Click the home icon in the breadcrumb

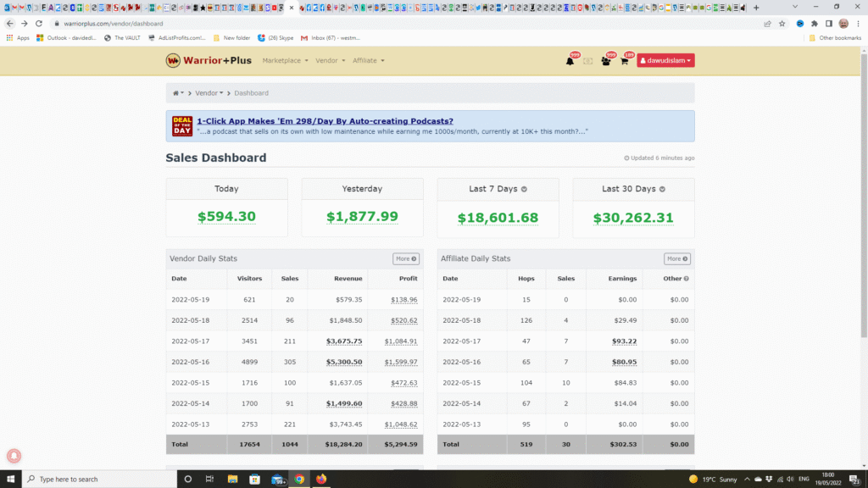point(178,93)
